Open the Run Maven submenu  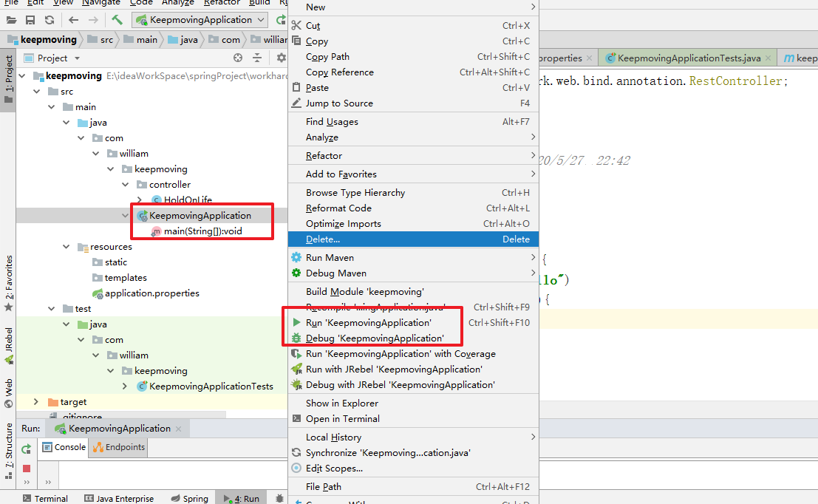click(x=413, y=258)
